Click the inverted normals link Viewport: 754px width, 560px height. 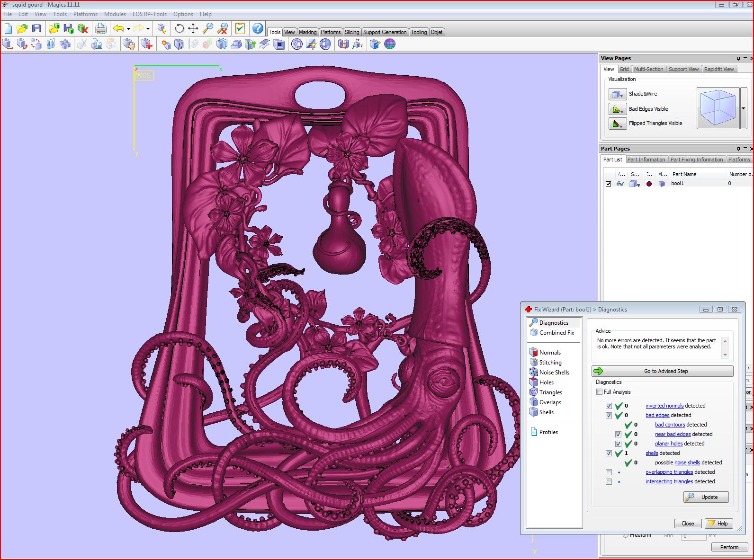pyautogui.click(x=664, y=406)
